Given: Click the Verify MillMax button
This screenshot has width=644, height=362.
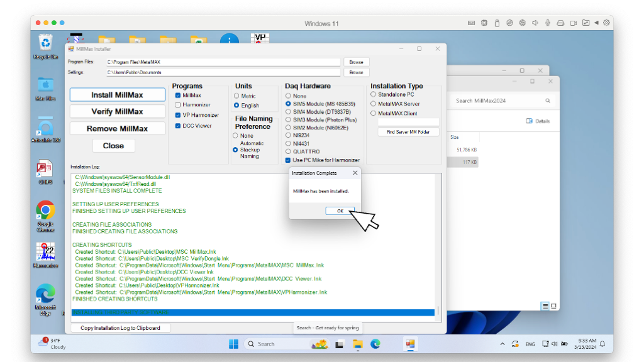Looking at the screenshot, I should [x=117, y=111].
